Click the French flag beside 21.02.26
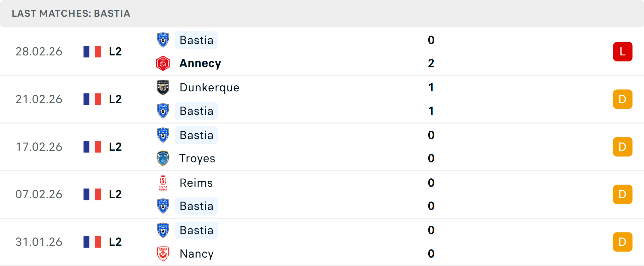 point(92,99)
